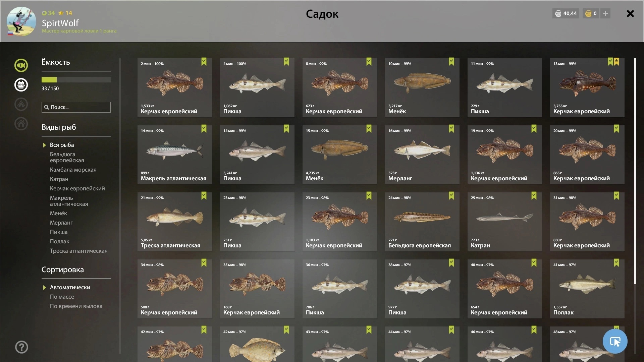Filter by Мерланг in species list
644x362 pixels.
pyautogui.click(x=61, y=223)
